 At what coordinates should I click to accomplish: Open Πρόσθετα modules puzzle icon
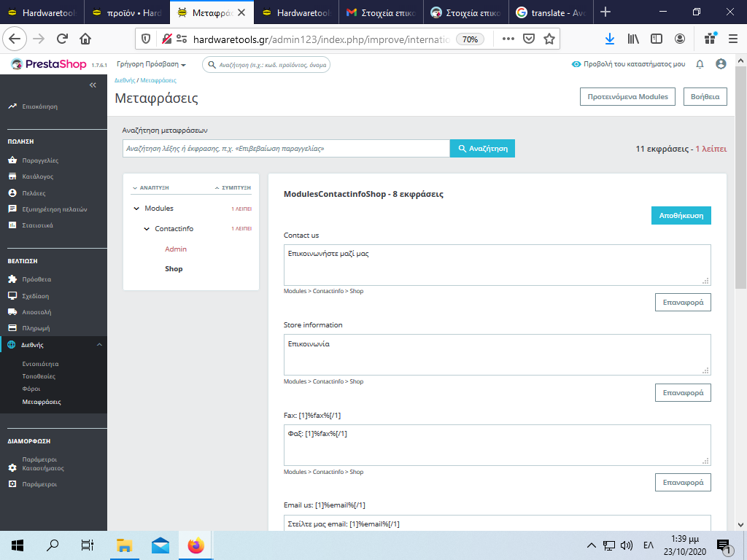[12, 279]
